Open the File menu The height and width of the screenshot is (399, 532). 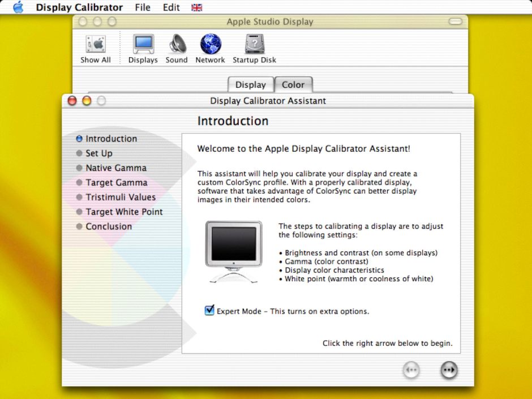(x=143, y=7)
